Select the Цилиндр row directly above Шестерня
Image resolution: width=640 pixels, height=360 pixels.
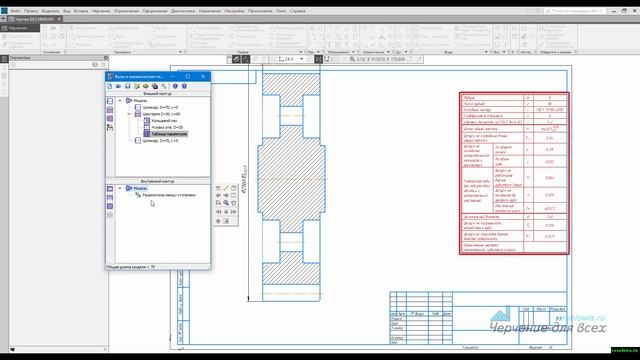click(160, 107)
